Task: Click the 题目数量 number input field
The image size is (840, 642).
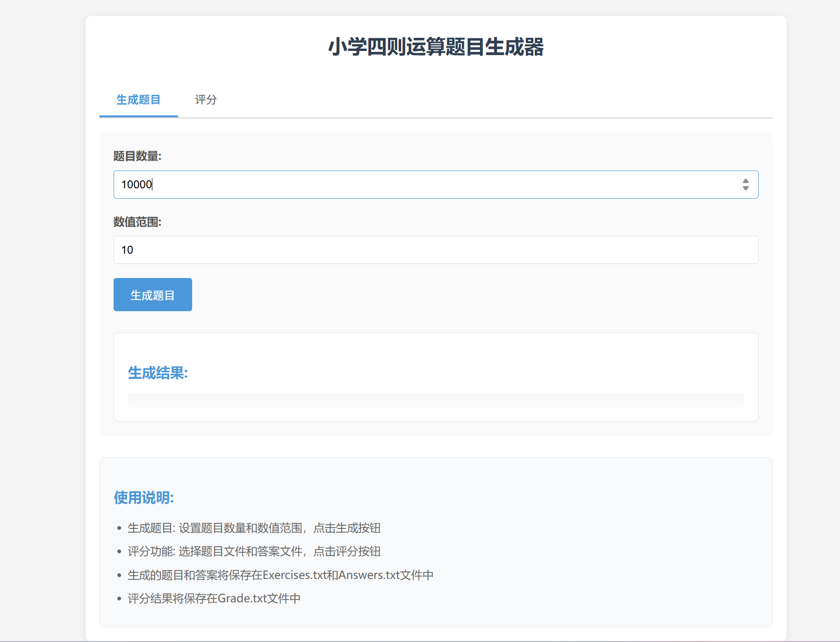Action: (x=436, y=185)
